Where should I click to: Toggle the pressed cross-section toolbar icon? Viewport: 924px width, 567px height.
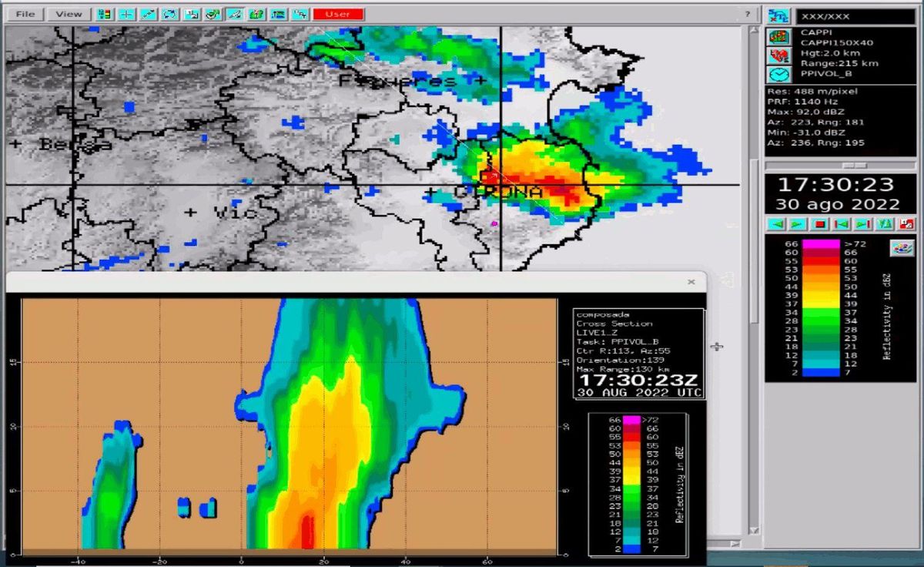tap(235, 14)
